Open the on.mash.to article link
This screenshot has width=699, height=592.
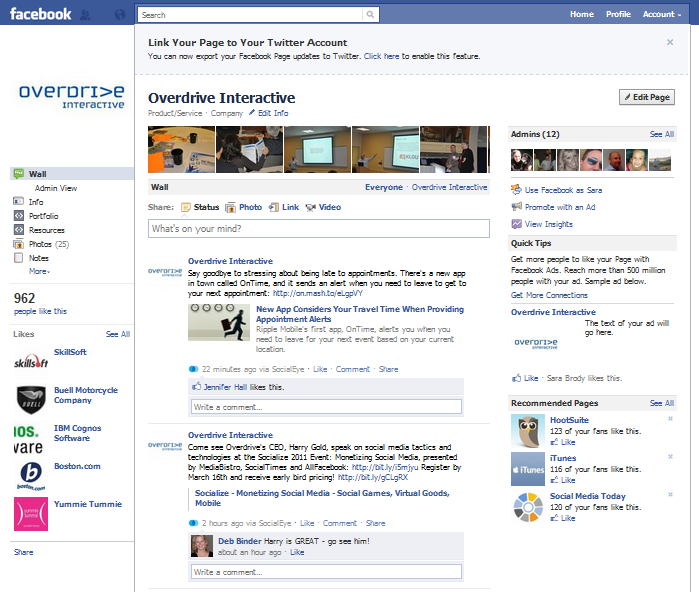click(318, 293)
